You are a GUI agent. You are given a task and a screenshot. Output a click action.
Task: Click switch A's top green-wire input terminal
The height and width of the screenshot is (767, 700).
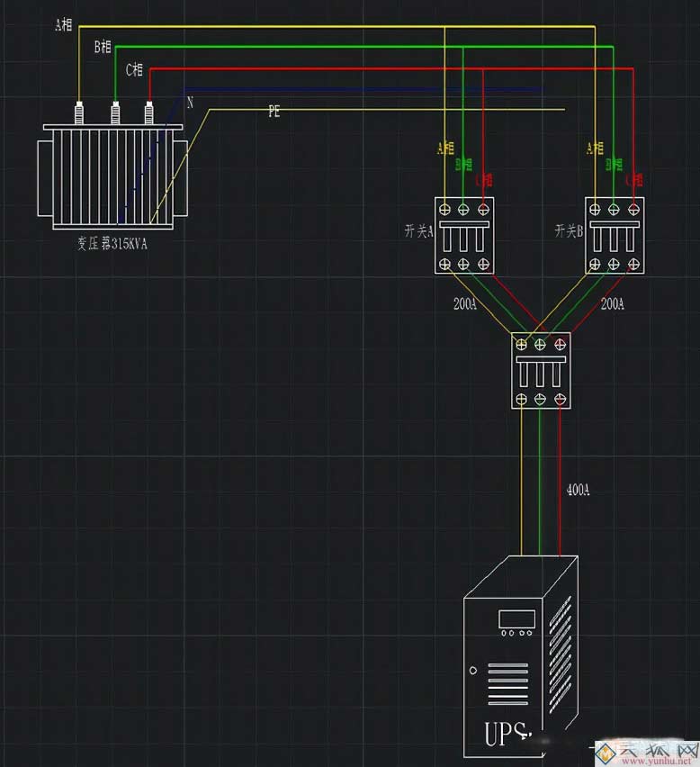(463, 210)
